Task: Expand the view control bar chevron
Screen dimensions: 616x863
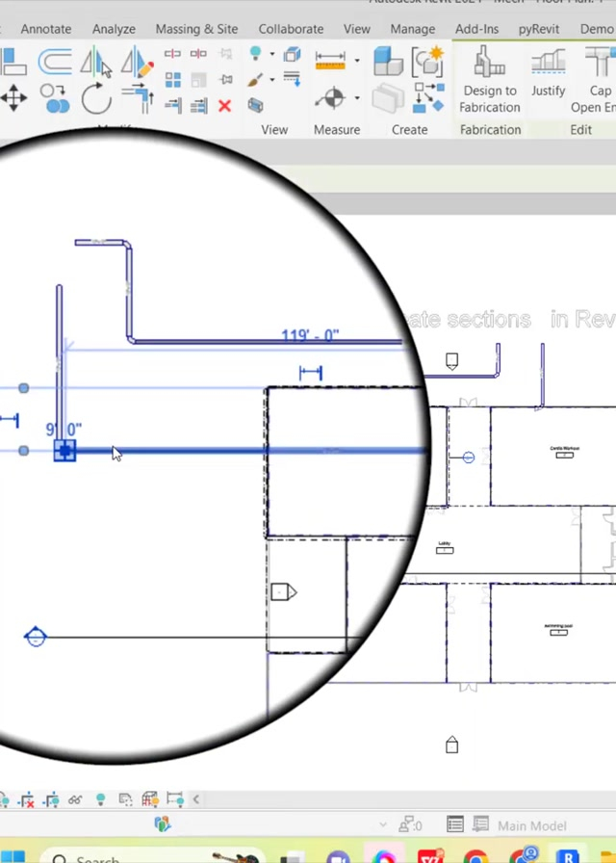Action: pyautogui.click(x=196, y=798)
